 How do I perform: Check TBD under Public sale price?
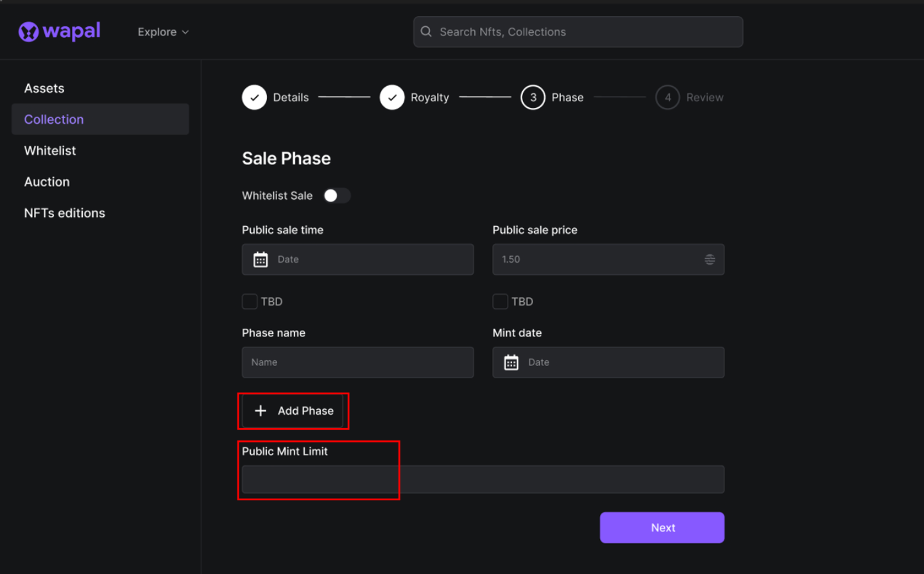tap(500, 302)
